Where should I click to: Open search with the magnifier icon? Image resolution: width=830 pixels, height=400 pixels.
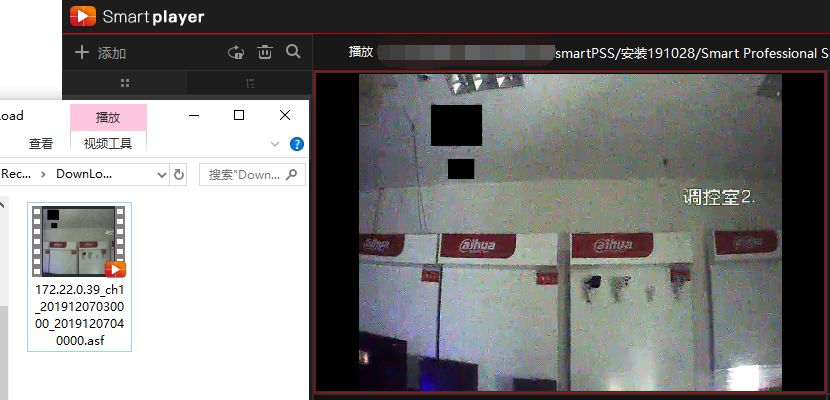pyautogui.click(x=293, y=52)
